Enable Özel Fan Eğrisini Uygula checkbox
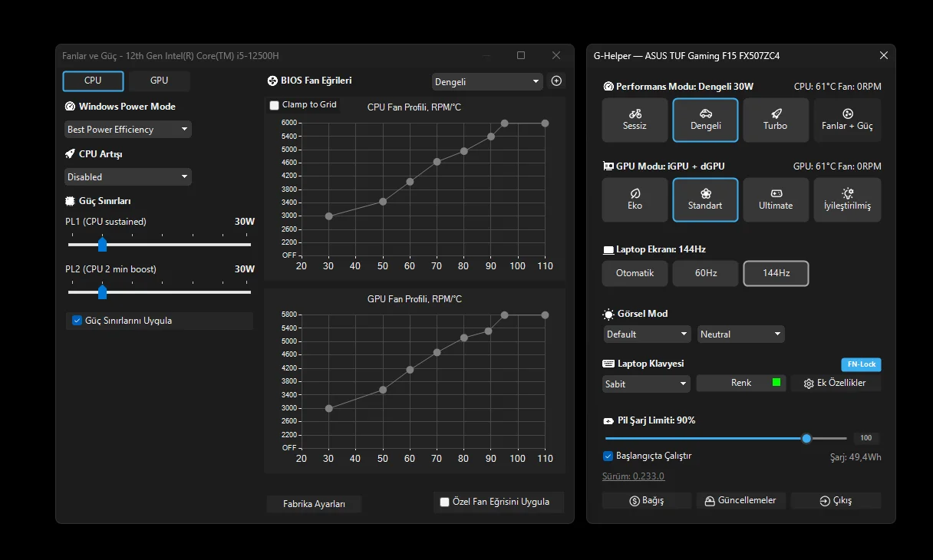Viewport: 933px width, 560px height. 445,502
